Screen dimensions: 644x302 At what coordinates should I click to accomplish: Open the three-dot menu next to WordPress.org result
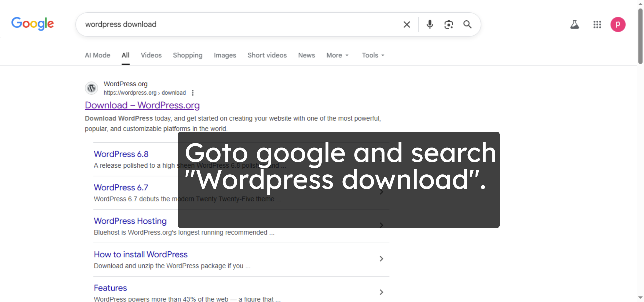click(x=193, y=93)
